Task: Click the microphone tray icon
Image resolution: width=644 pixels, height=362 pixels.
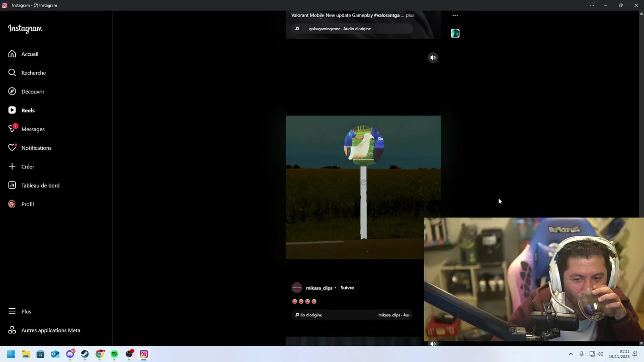Action: pyautogui.click(x=582, y=354)
